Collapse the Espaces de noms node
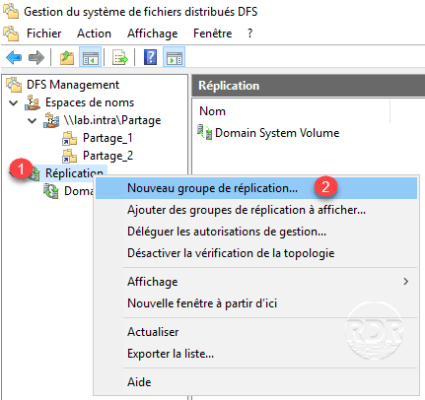Viewport: 425px width, 400px height. point(14,103)
